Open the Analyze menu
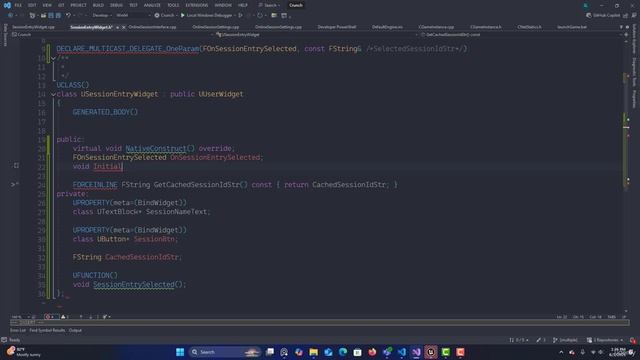Screen dimensions: 640x360 point(152,5)
